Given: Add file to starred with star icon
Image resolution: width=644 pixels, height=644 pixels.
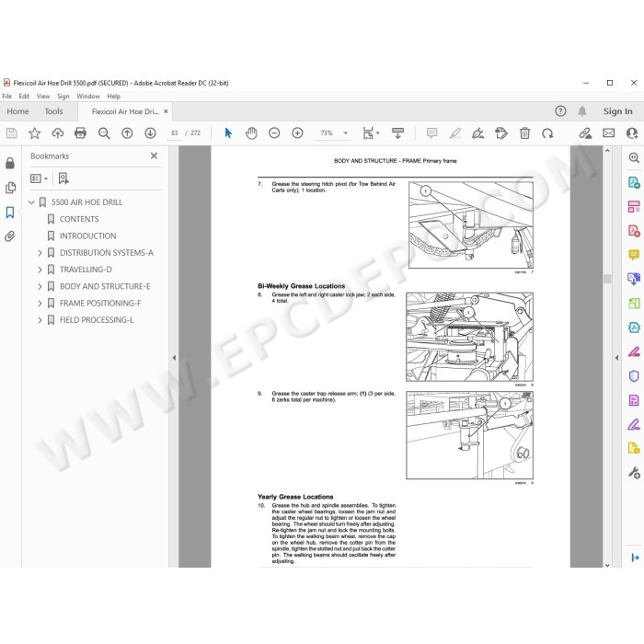Looking at the screenshot, I should click(x=35, y=133).
